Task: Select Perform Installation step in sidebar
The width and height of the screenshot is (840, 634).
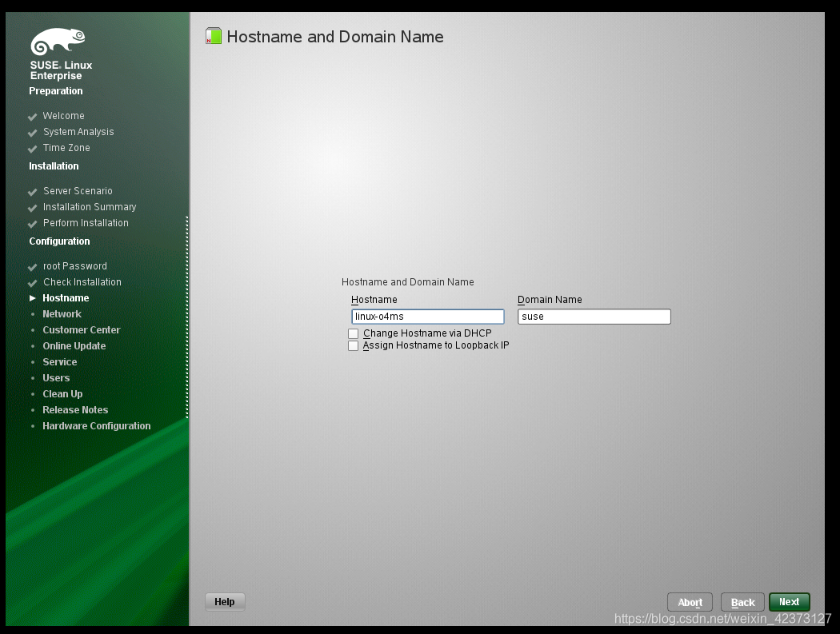Action: tap(86, 223)
